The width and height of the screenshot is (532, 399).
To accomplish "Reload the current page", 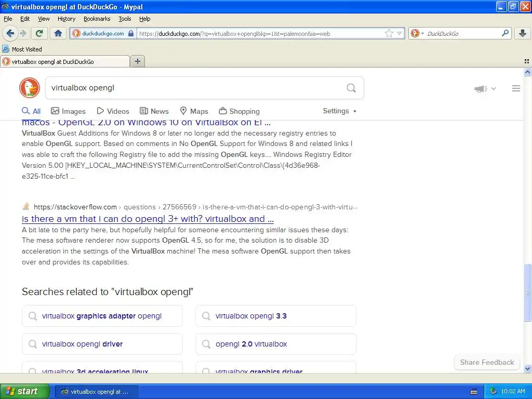I will coord(39,33).
